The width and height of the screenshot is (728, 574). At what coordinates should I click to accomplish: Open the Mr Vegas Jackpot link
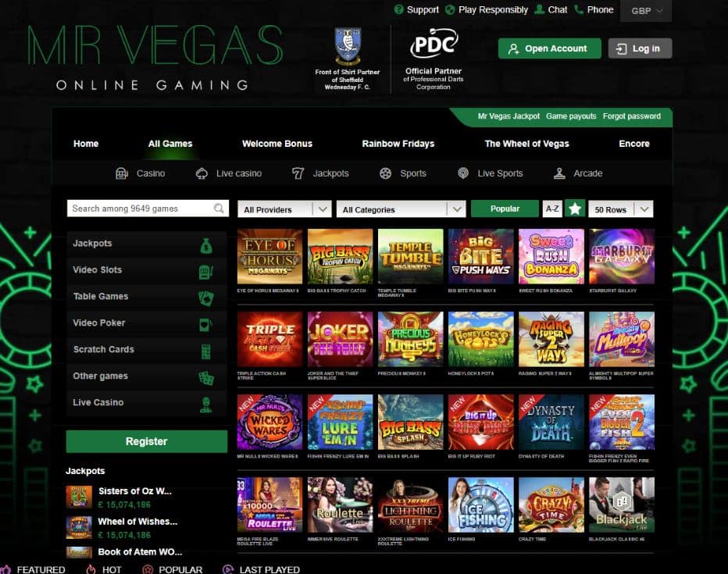tap(509, 116)
